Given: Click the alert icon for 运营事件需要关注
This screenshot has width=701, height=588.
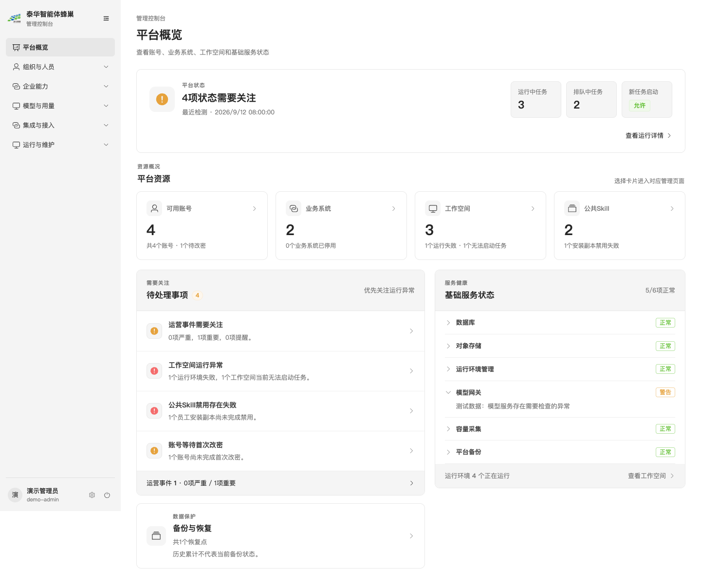Looking at the screenshot, I should tap(154, 331).
